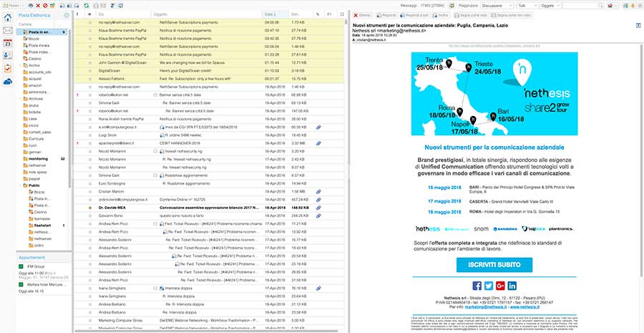Click the blue icon at the email header's right

click(638, 26)
